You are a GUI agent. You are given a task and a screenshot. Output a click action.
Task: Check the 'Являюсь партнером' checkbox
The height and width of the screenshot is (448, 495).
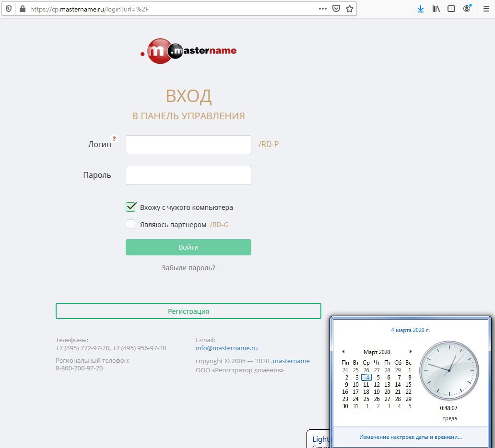[x=130, y=224]
